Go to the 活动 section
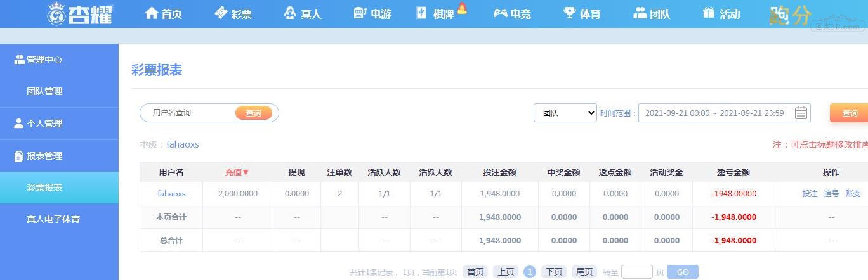 tap(721, 13)
